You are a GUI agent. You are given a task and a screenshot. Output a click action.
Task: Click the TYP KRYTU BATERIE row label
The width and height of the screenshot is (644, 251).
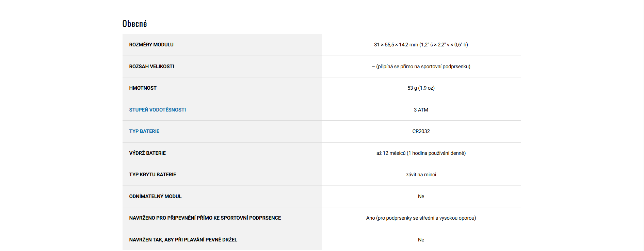pos(152,175)
